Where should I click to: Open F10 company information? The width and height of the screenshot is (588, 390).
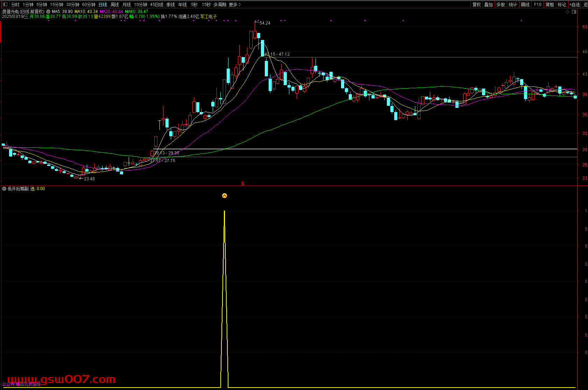point(538,5)
